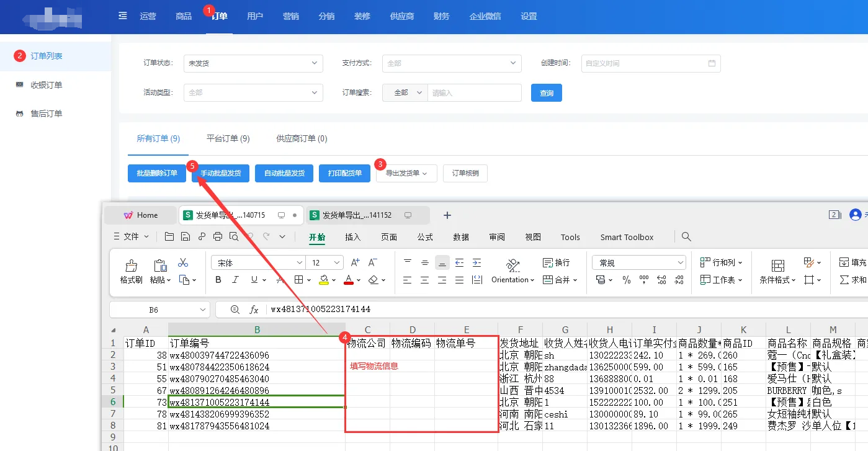
Task: Open the number format 常规 dropdown
Action: click(x=639, y=263)
